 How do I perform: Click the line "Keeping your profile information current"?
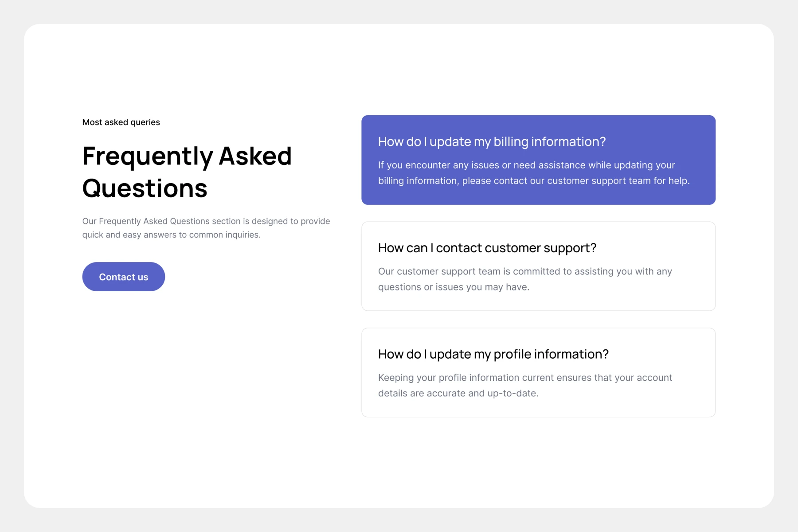[x=525, y=378]
